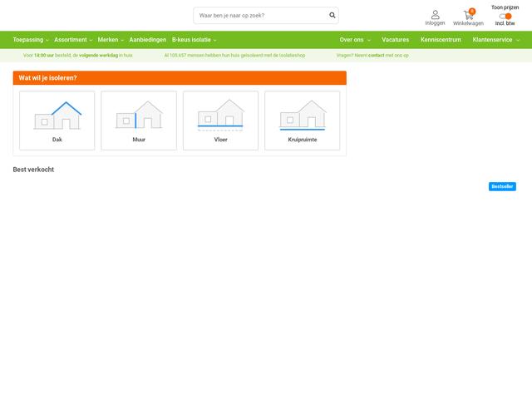532x399 pixels.
Task: Go to the Aanbiedingen menu item
Action: pos(147,40)
